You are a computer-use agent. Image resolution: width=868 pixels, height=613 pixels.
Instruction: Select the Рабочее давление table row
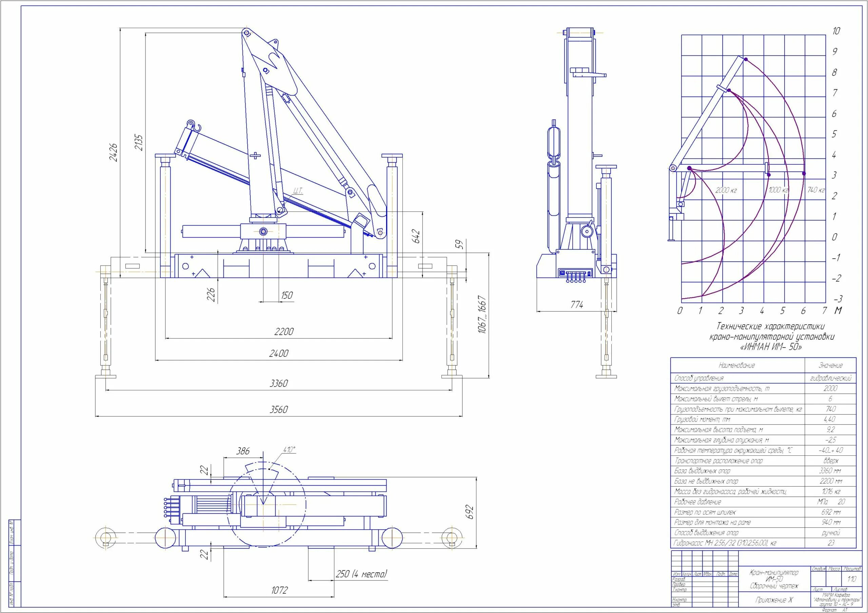pos(698,502)
